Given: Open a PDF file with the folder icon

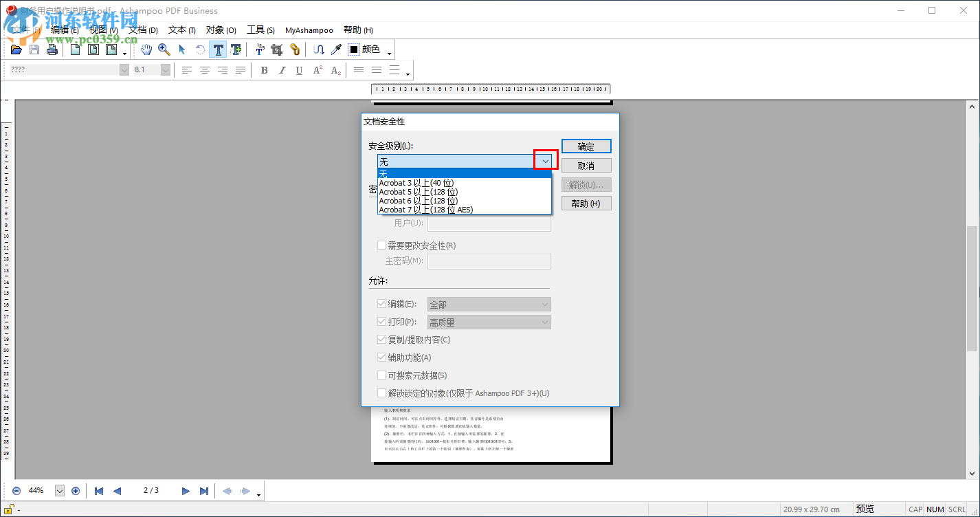Looking at the screenshot, I should click(x=16, y=49).
